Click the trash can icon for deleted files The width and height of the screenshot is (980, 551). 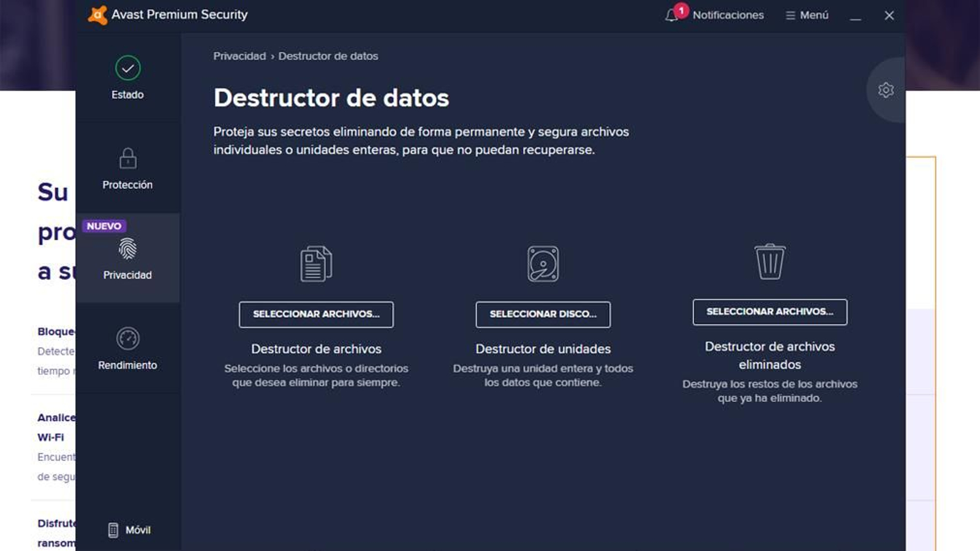pyautogui.click(x=770, y=262)
